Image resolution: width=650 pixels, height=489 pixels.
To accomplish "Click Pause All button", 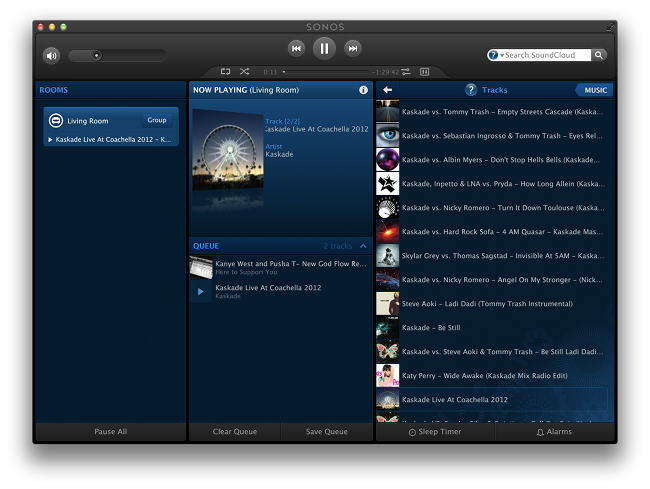I will tap(111, 431).
